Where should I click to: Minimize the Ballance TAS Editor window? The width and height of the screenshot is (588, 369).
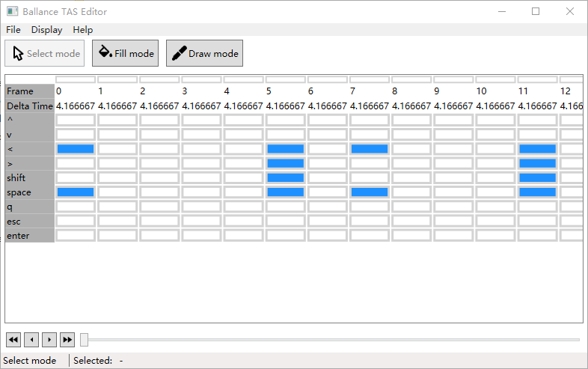click(502, 11)
